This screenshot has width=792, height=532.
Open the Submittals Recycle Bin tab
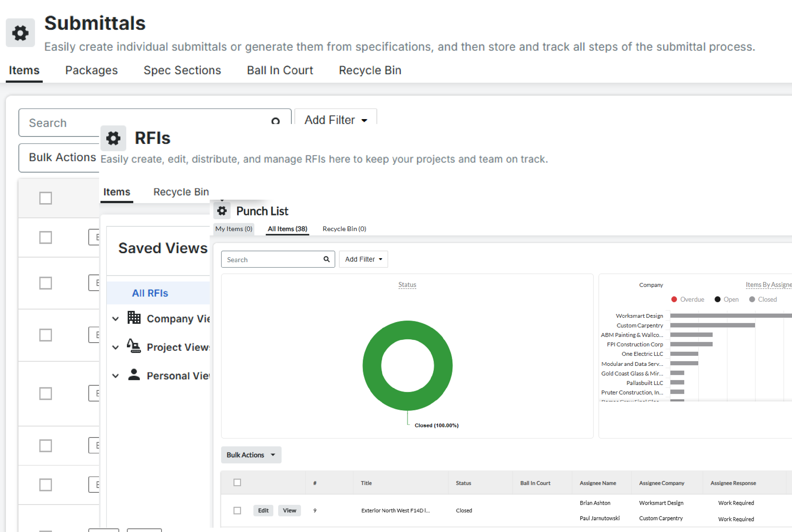click(370, 70)
